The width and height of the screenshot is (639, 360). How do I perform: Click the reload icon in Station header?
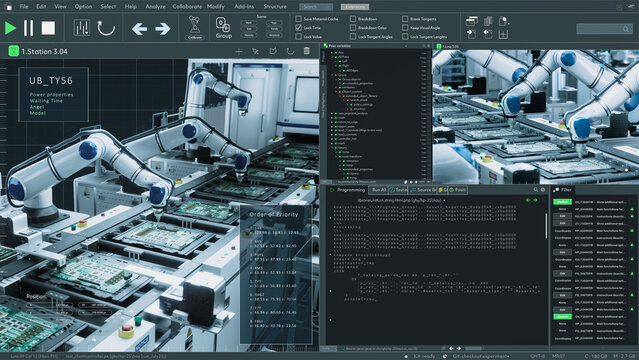[x=290, y=51]
